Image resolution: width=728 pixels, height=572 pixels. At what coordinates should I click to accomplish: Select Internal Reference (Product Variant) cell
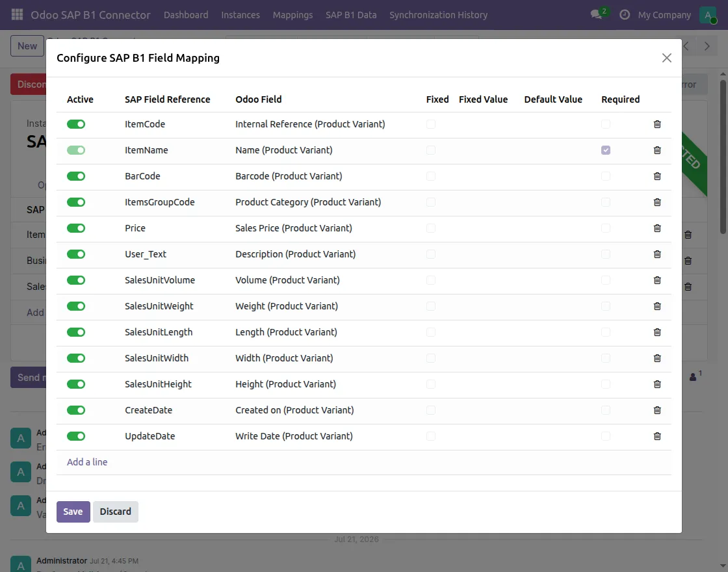click(310, 124)
